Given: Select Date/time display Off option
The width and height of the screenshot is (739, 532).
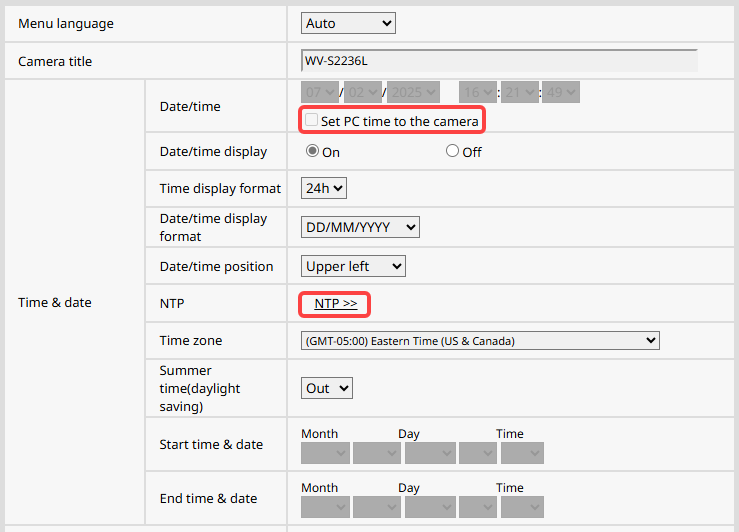Looking at the screenshot, I should click(452, 151).
